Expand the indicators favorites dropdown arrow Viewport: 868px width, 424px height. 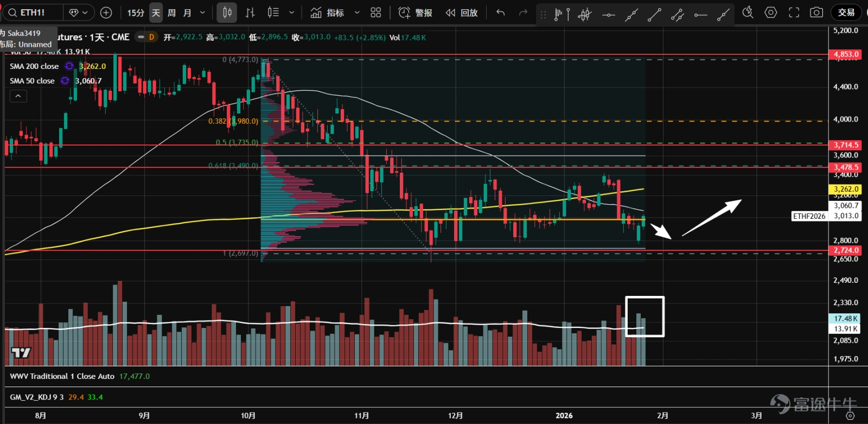pos(357,12)
